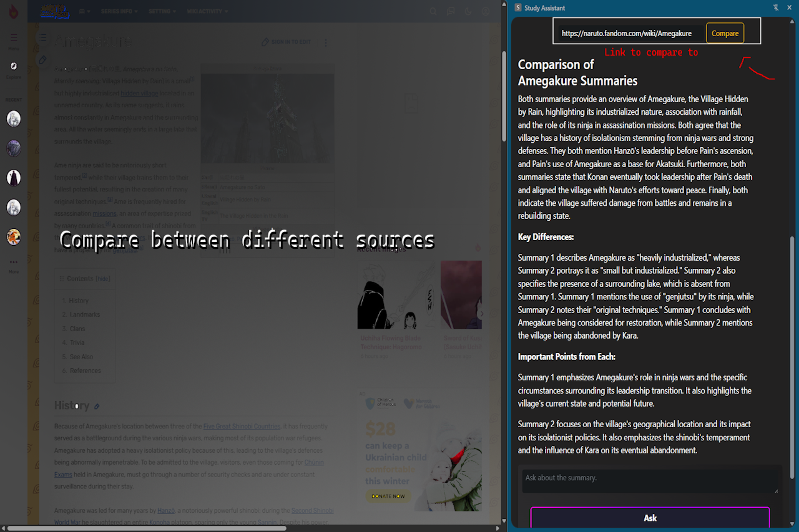
Task: Click the Study Assistant S logo icon
Action: pyautogui.click(x=518, y=7)
